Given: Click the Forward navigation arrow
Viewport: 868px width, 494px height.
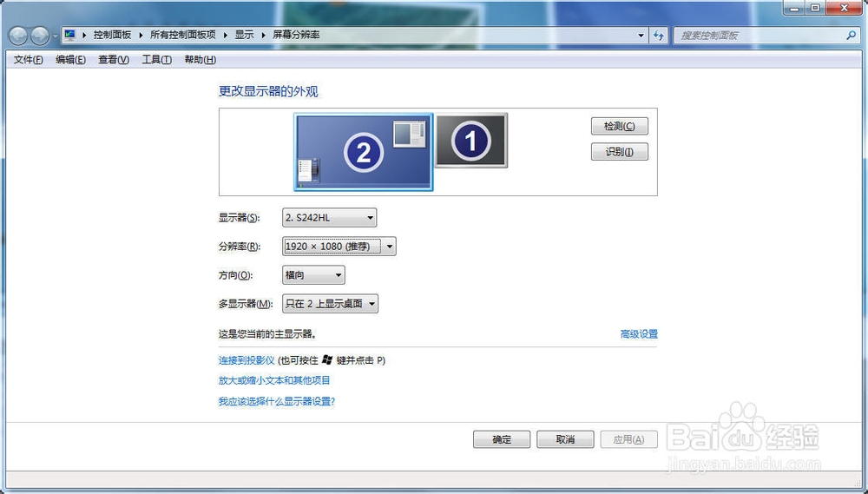Looking at the screenshot, I should [40, 36].
